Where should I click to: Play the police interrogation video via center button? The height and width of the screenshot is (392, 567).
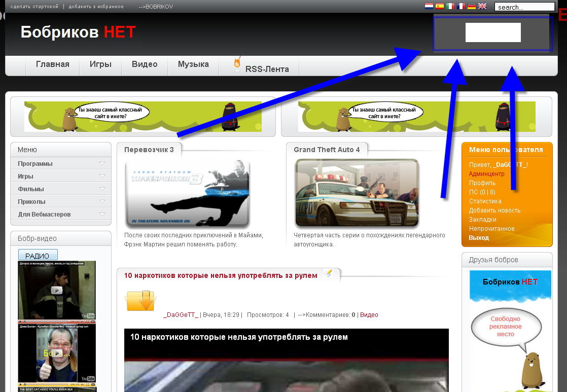tap(57, 290)
